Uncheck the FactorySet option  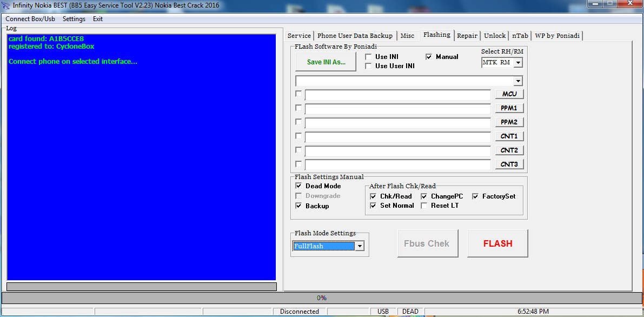pos(476,196)
